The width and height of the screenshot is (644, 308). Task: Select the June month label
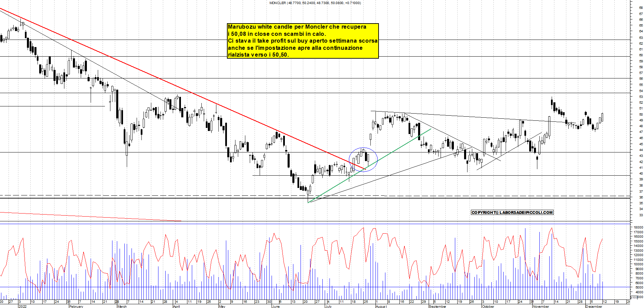point(276,306)
